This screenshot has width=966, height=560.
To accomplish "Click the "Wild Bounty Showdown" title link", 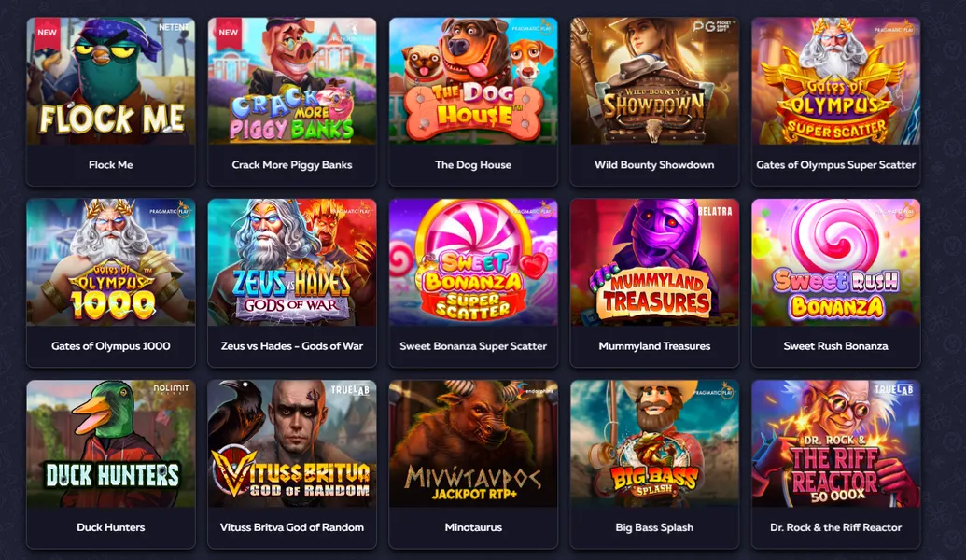I will pyautogui.click(x=654, y=164).
